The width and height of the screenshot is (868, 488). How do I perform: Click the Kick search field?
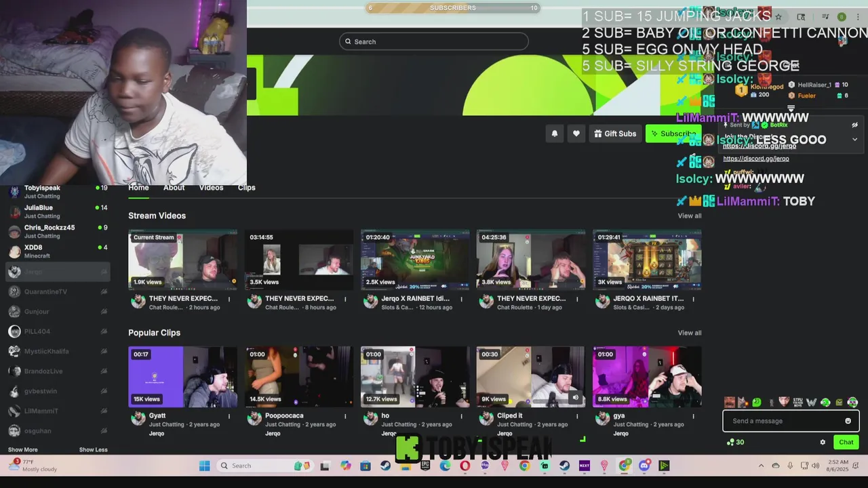tap(434, 41)
